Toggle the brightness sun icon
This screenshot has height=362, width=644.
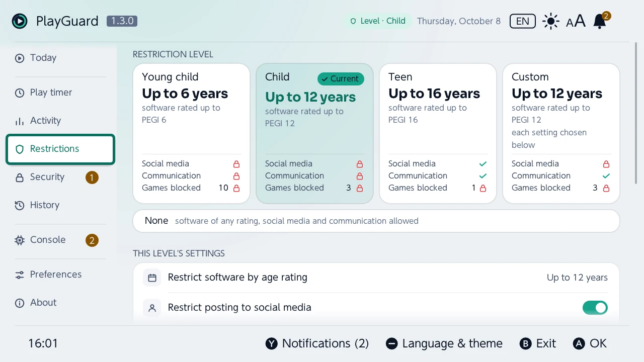tap(551, 21)
